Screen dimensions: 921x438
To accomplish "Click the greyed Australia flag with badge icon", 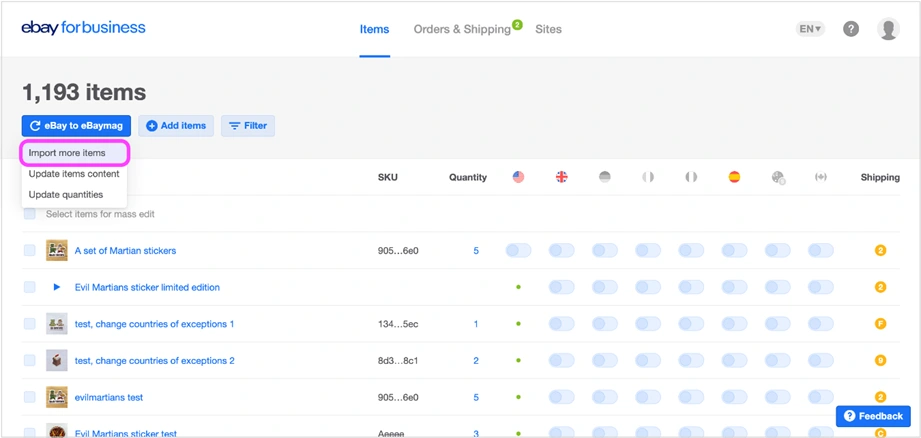I will [778, 177].
